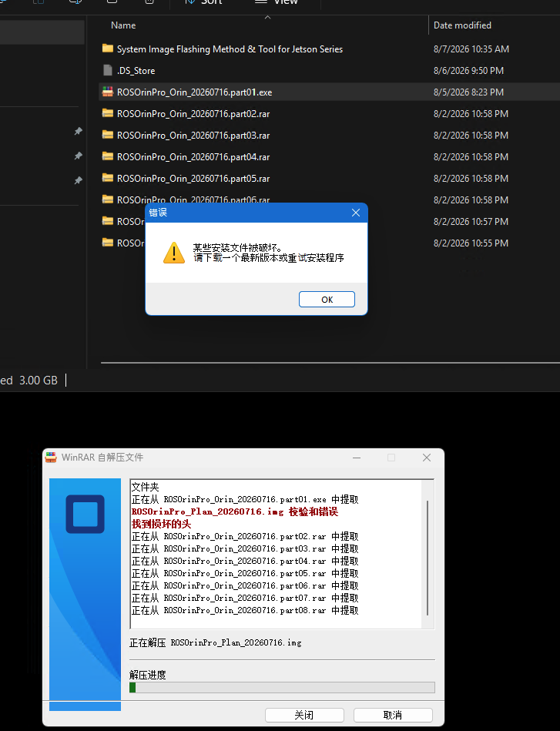The height and width of the screenshot is (731, 560).
Task: Click OK in the error dialog
Action: [x=327, y=300]
